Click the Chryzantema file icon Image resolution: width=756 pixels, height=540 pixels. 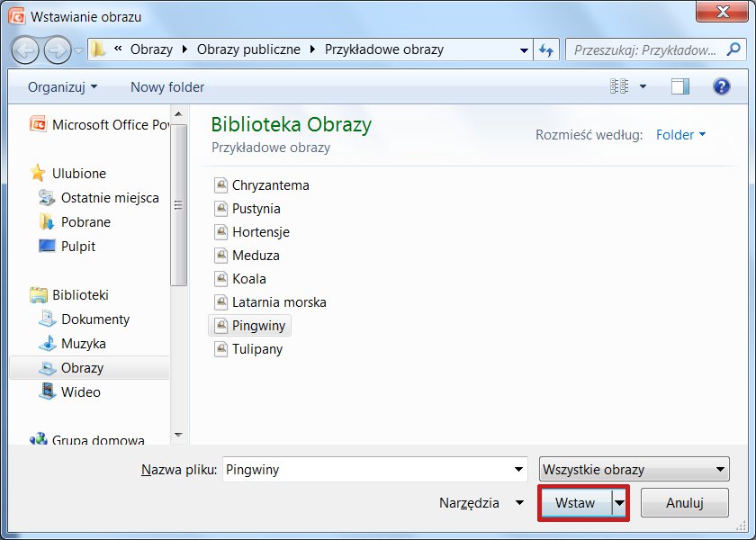point(220,185)
